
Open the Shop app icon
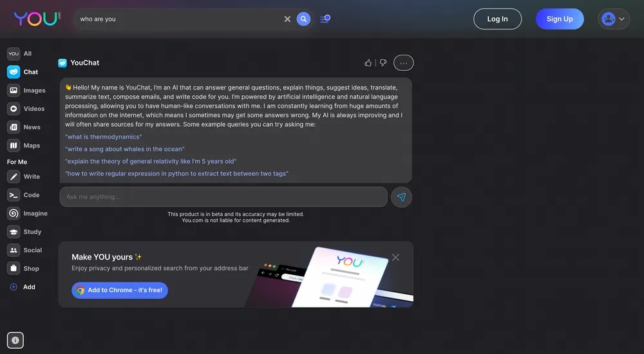click(14, 268)
